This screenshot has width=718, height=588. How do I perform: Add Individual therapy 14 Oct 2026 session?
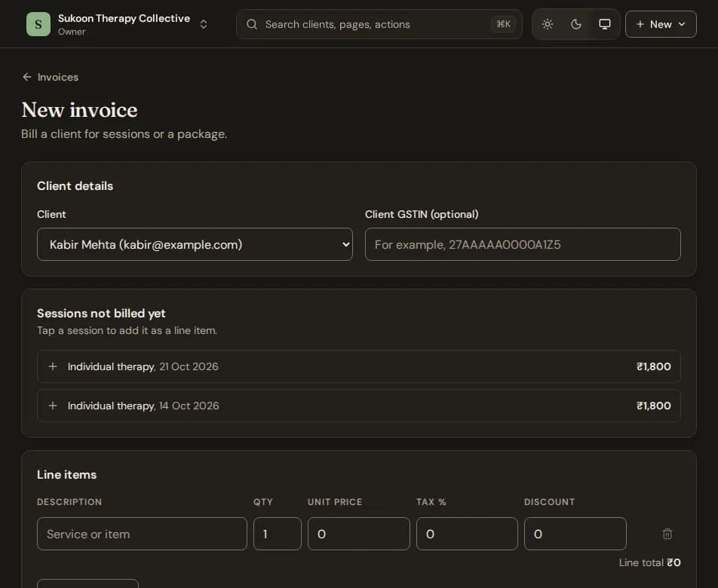pyautogui.click(x=358, y=406)
